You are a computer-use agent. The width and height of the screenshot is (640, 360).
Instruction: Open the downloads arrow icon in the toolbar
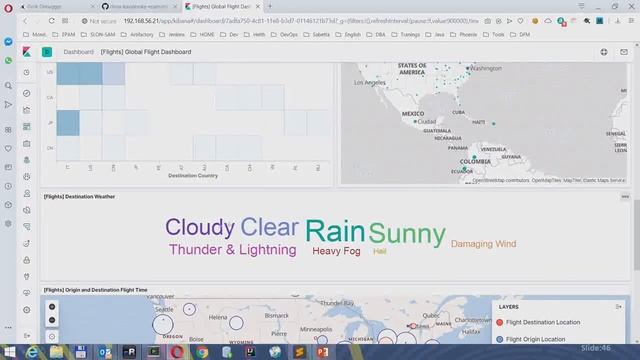618,21
